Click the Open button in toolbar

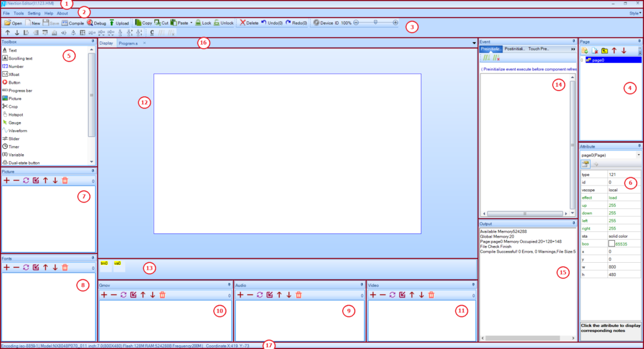point(13,23)
